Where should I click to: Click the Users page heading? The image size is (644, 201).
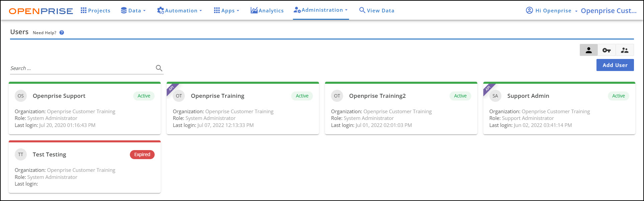(x=19, y=32)
